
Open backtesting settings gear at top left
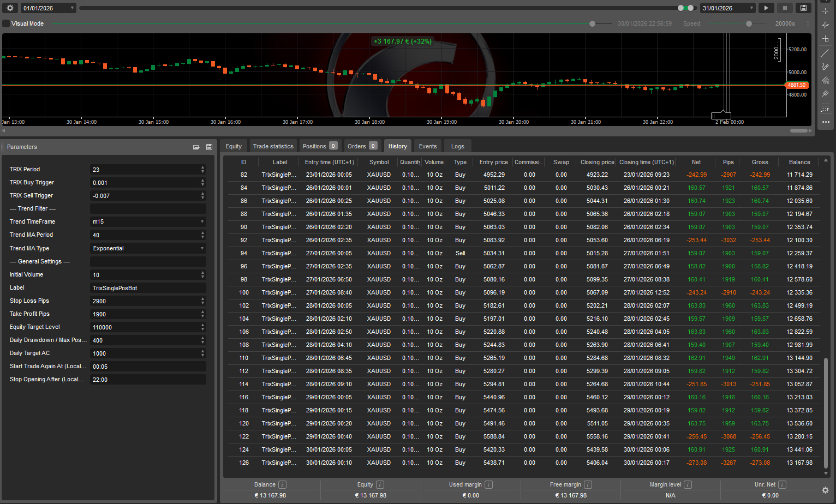coord(10,8)
